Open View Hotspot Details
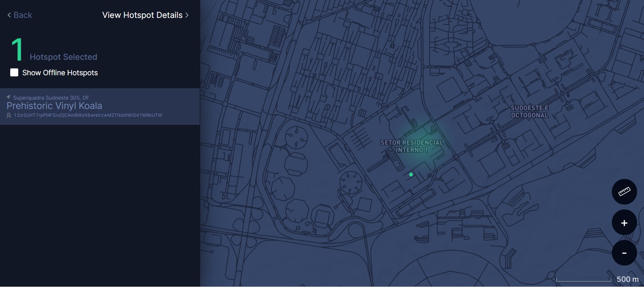The height and width of the screenshot is (292, 644). tap(145, 15)
